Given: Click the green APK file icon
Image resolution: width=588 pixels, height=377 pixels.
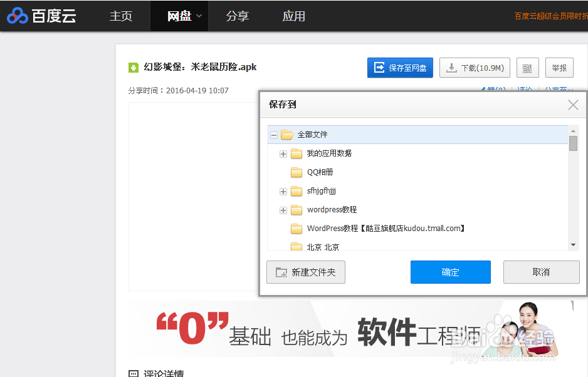Looking at the screenshot, I should pos(134,67).
